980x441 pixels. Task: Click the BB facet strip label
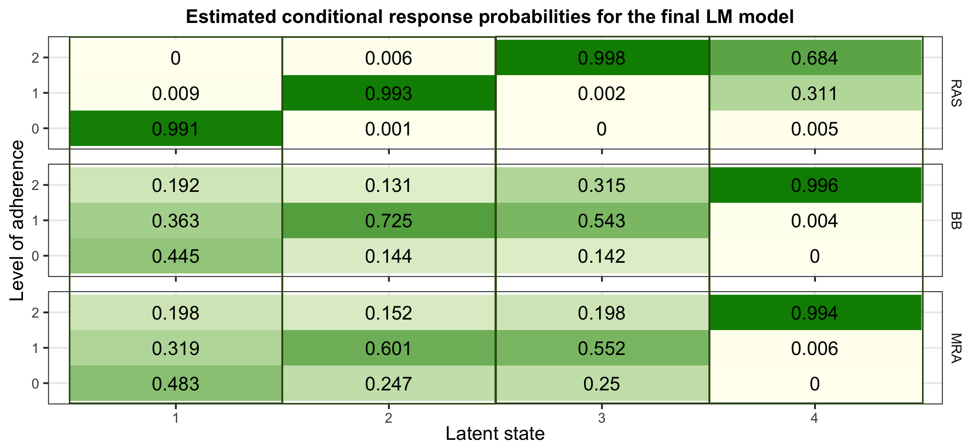coord(956,220)
